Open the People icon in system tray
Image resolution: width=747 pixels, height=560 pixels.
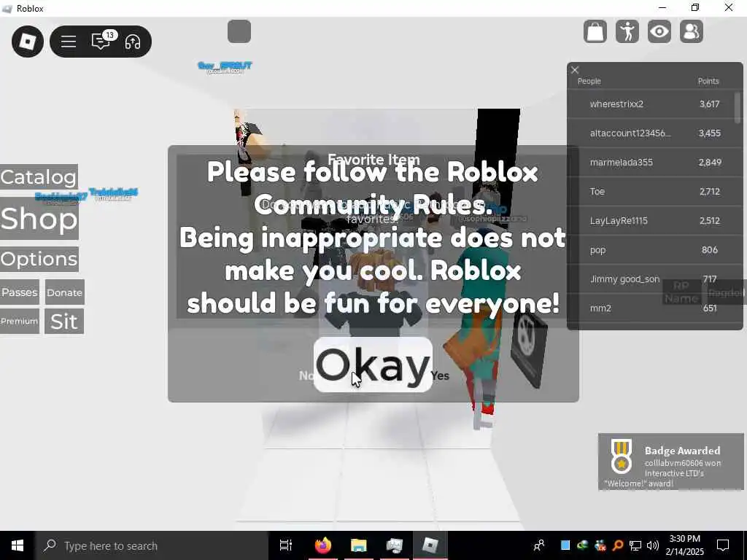coord(539,545)
